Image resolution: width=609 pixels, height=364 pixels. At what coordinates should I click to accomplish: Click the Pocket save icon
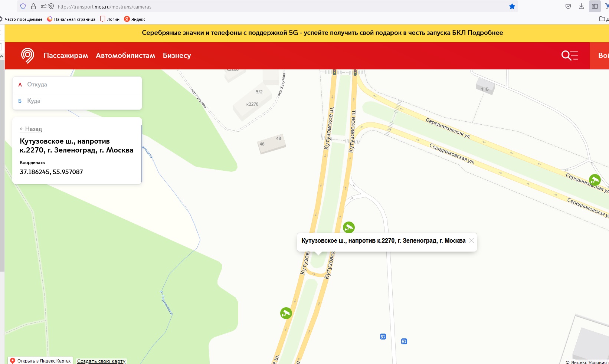click(568, 6)
